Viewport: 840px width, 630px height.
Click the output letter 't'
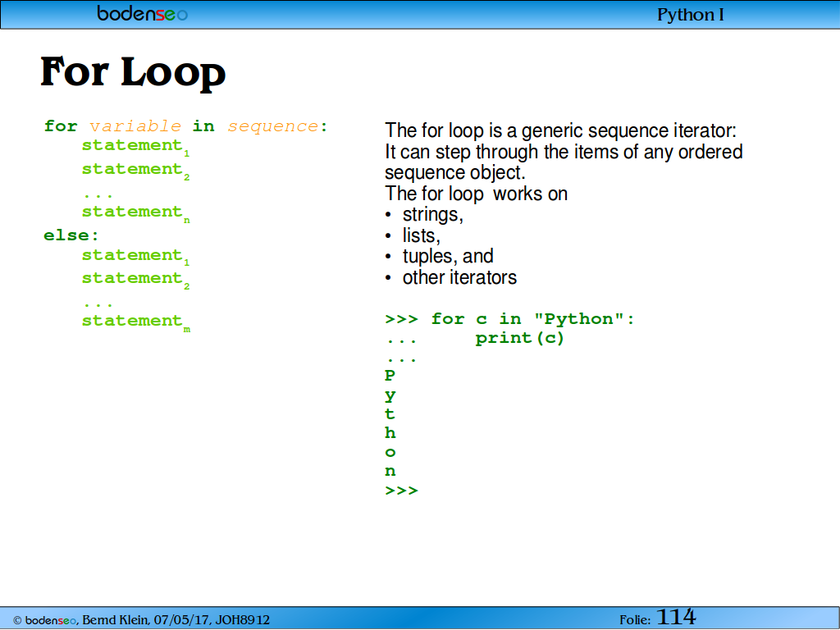390,414
